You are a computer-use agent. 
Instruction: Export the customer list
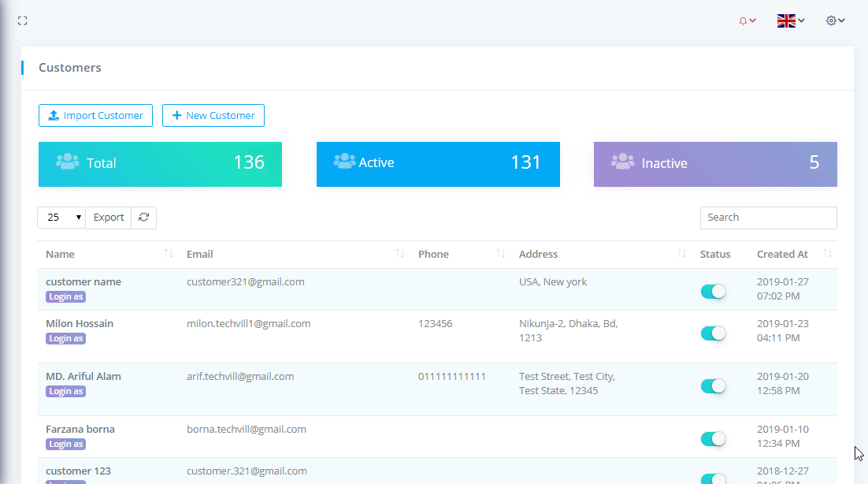click(x=109, y=218)
